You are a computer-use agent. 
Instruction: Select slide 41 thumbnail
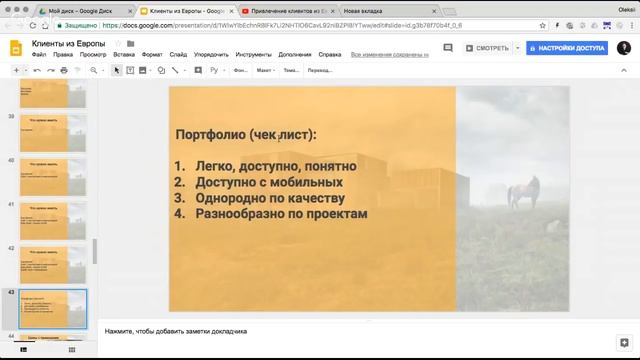(x=53, y=221)
